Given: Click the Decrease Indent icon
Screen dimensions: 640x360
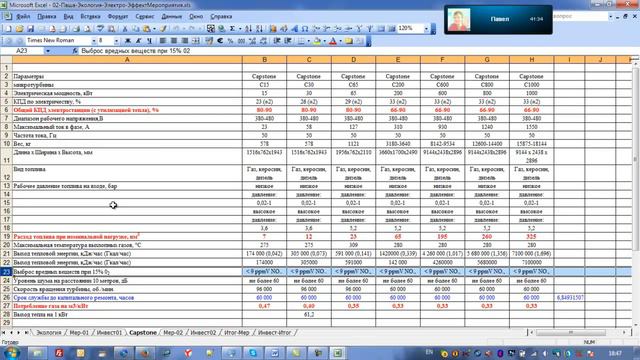Looking at the screenshot, I should coord(277,40).
